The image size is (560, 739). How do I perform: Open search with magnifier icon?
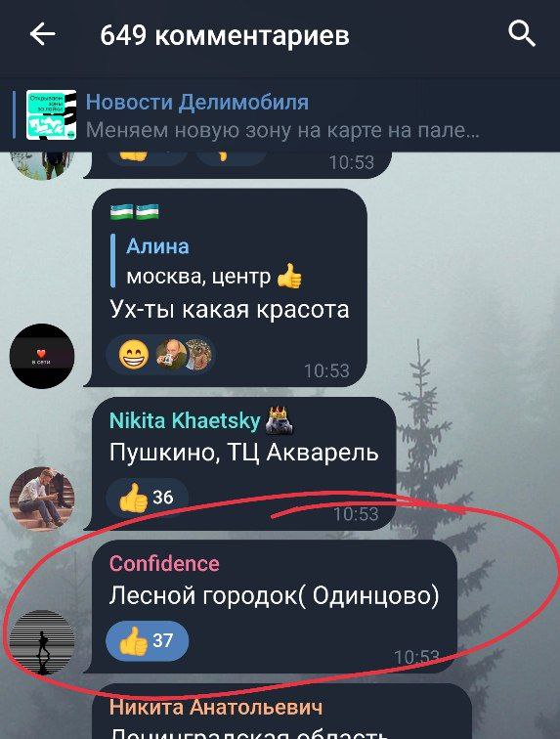[522, 34]
